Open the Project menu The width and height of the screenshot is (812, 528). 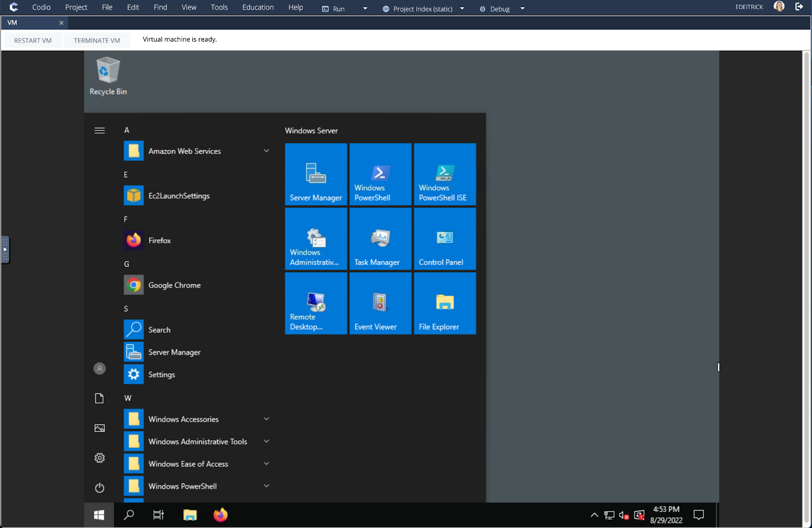click(x=76, y=7)
